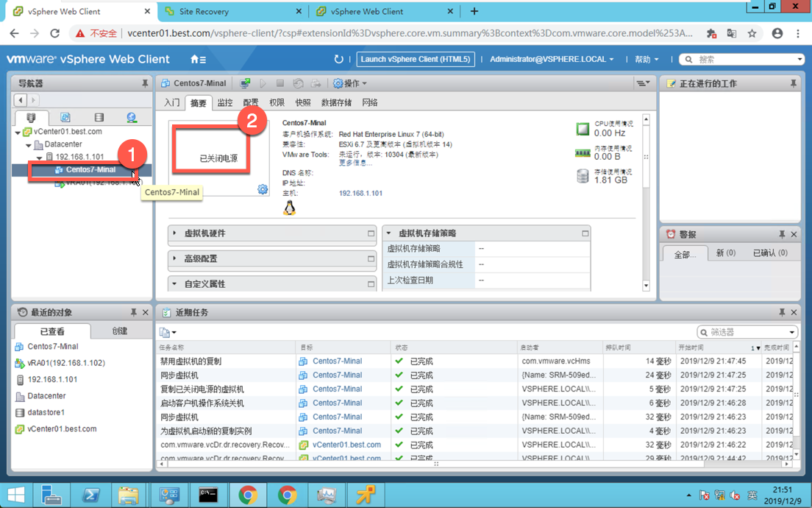Collapse the 192.168.1.101 host node
812x508 pixels.
click(40, 158)
